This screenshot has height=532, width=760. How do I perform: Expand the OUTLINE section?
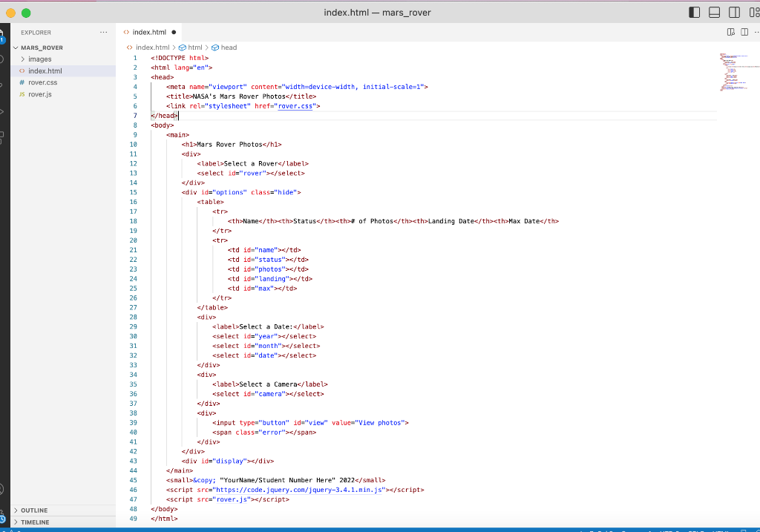click(34, 510)
